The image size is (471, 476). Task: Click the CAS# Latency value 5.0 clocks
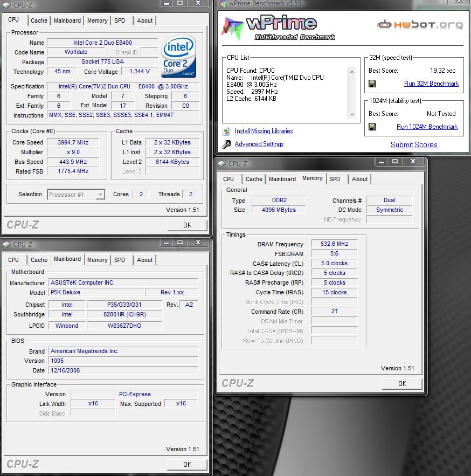(335, 263)
